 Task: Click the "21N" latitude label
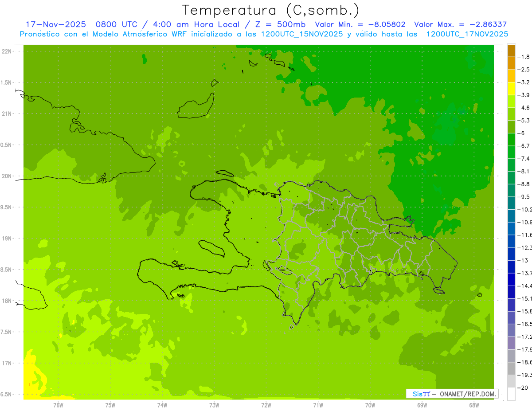pos(7,114)
